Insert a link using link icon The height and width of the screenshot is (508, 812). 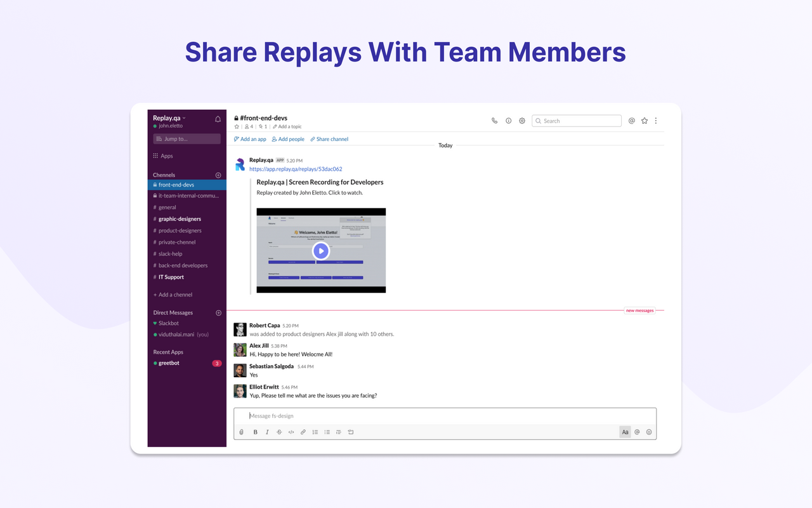pos(303,432)
